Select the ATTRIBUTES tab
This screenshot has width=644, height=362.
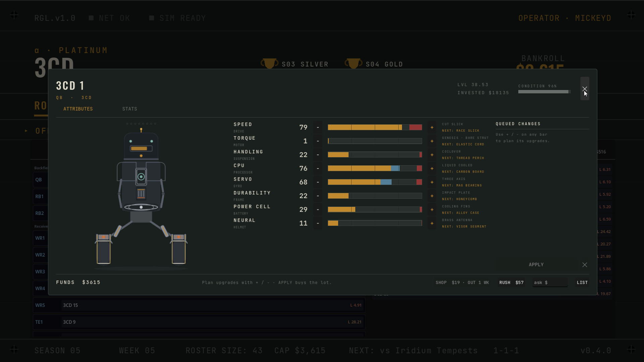click(78, 109)
